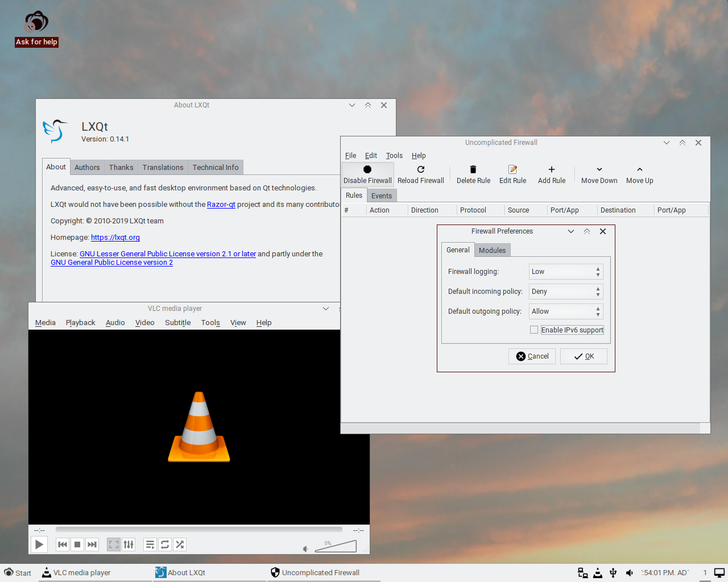Viewport: 728px width, 582px height.
Task: Click Move Down in the firewall toolbar
Action: click(599, 174)
